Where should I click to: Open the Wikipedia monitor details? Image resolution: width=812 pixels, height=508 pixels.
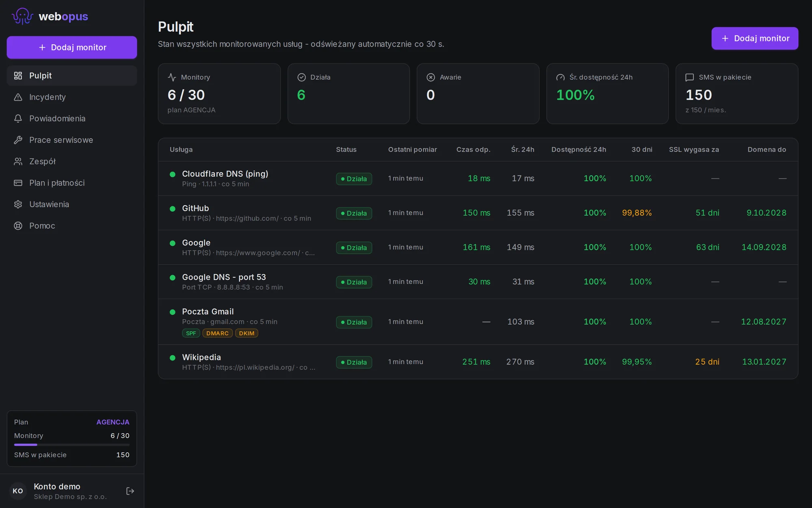click(478, 362)
